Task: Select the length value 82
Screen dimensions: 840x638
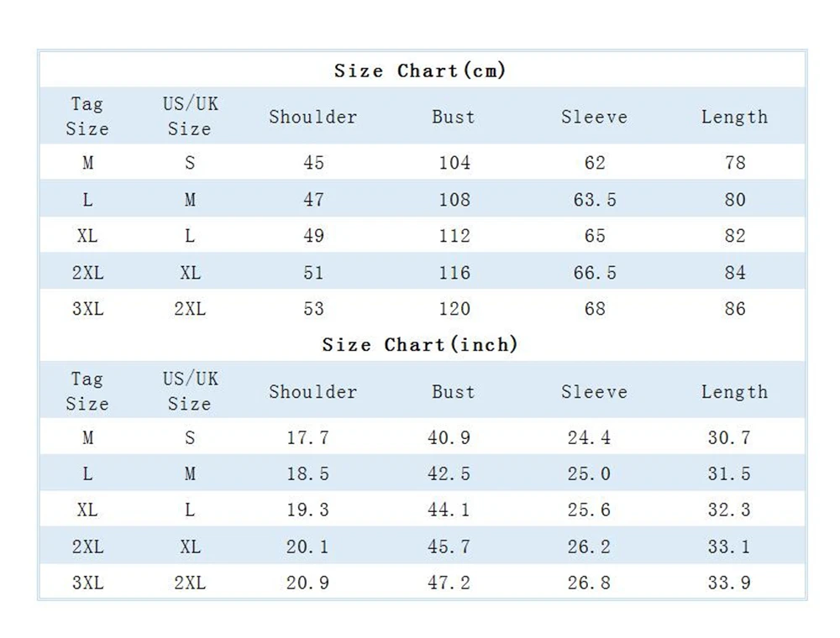Action: coord(735,236)
